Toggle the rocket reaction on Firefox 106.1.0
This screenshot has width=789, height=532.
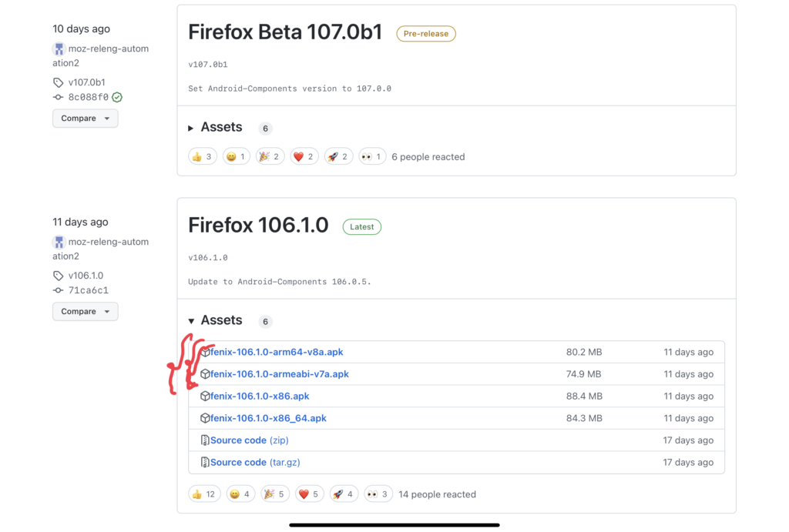point(344,494)
